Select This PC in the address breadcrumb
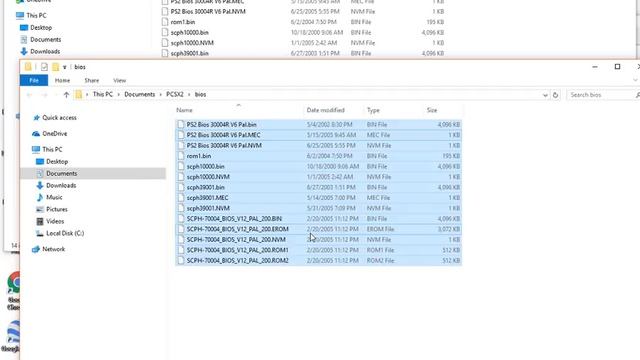Screen dimensions: 640x360 click(x=102, y=94)
